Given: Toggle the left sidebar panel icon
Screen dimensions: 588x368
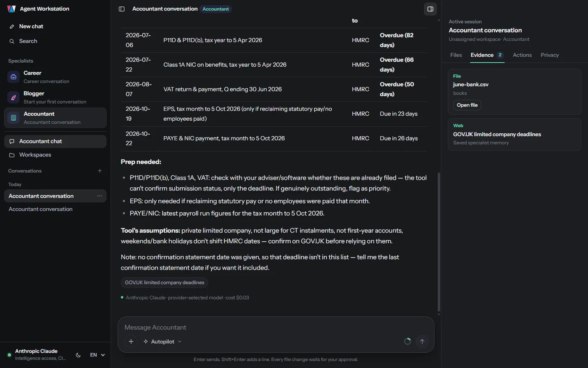Looking at the screenshot, I should click(122, 9).
